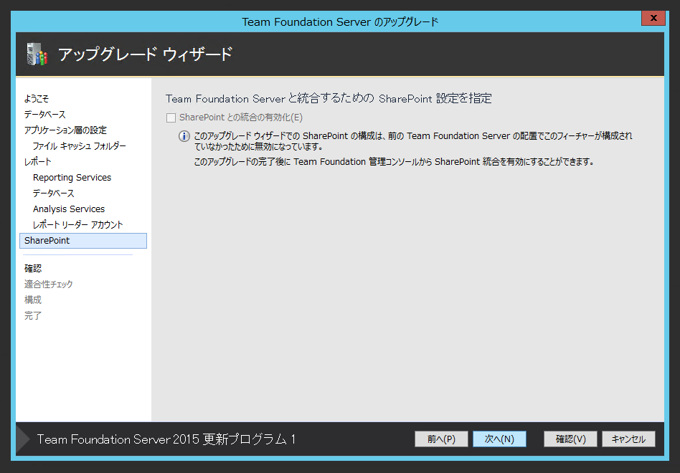Viewport: 680px width, 473px height.
Task: Go back with the 前へ(P) button
Action: (x=441, y=439)
